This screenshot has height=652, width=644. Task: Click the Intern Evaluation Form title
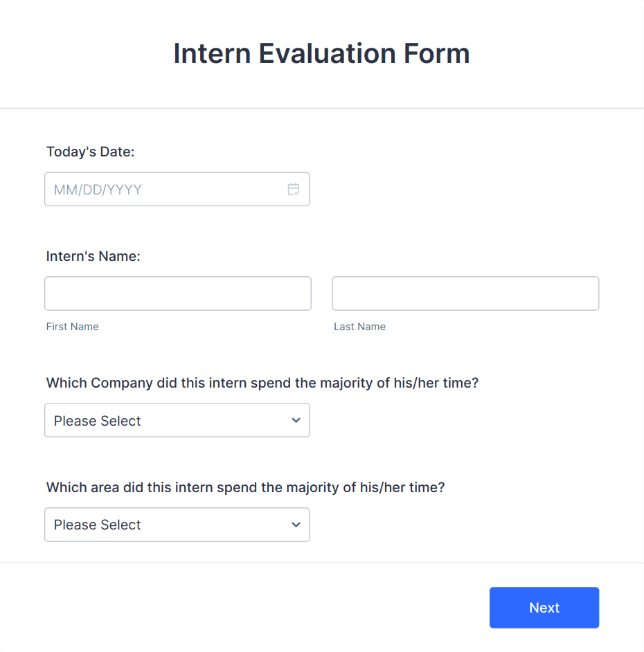322,53
